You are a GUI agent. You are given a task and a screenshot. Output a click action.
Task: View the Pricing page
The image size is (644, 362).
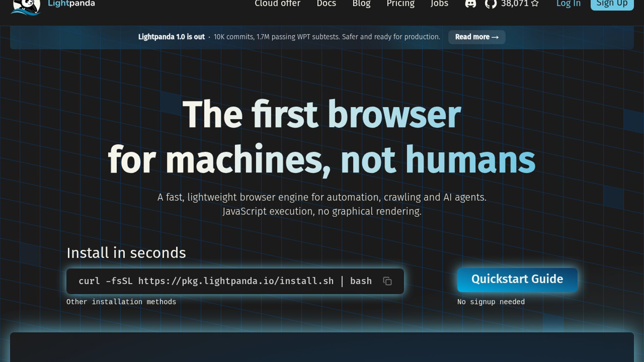[x=400, y=4]
